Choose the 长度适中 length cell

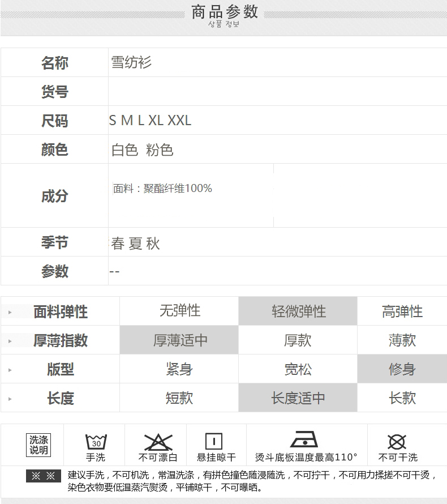pyautogui.click(x=298, y=398)
